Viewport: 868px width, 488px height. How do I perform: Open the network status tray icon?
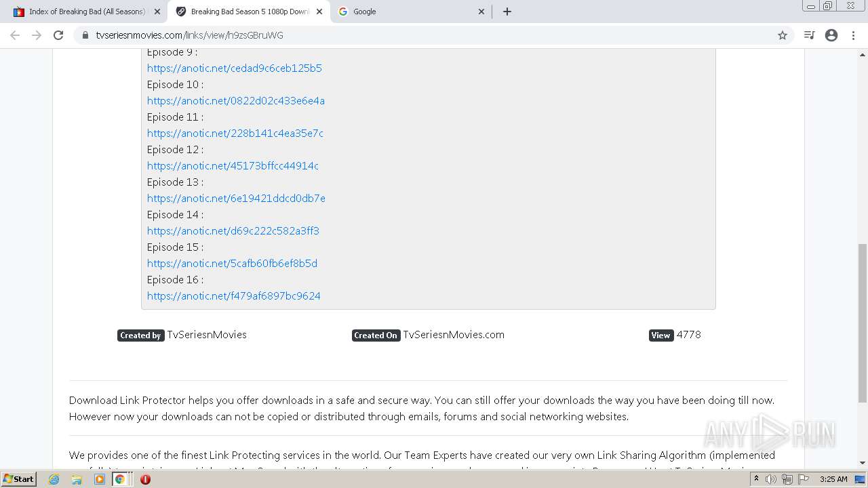click(x=787, y=479)
